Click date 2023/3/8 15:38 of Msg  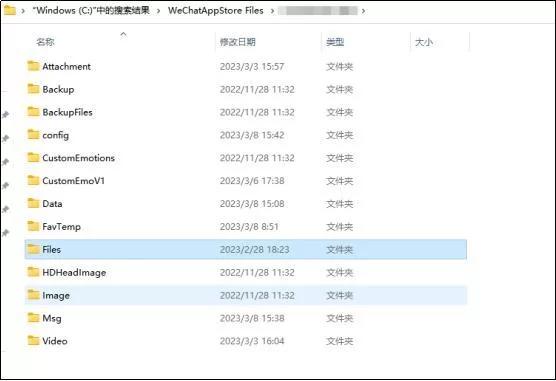pos(252,318)
